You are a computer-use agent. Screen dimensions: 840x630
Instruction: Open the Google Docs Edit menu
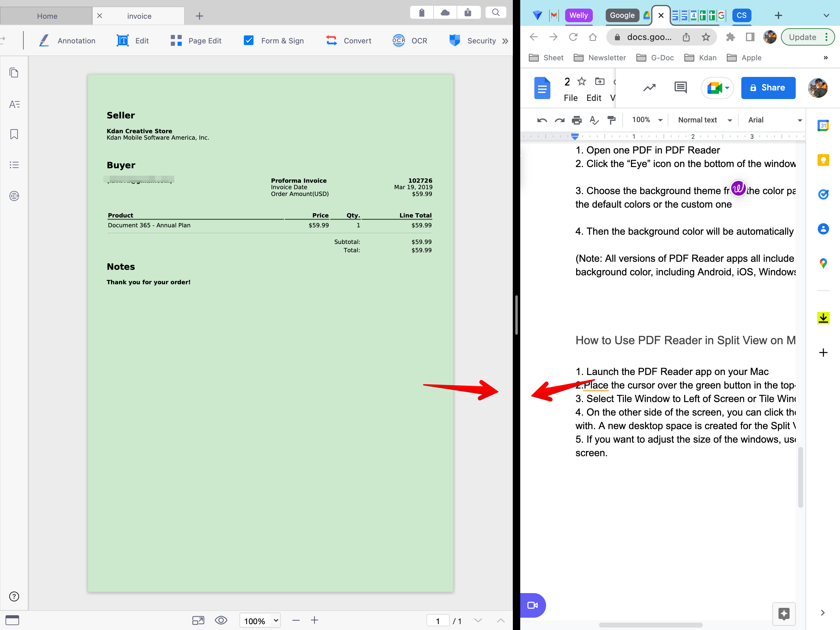[593, 98]
